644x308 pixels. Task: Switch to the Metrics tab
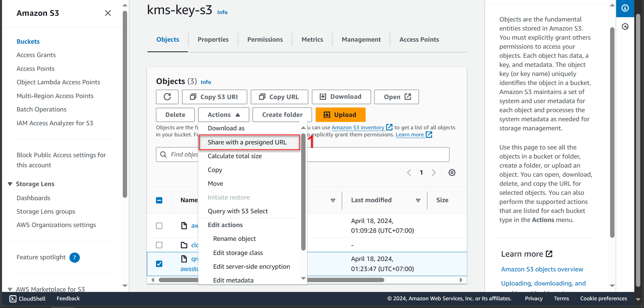coord(312,39)
